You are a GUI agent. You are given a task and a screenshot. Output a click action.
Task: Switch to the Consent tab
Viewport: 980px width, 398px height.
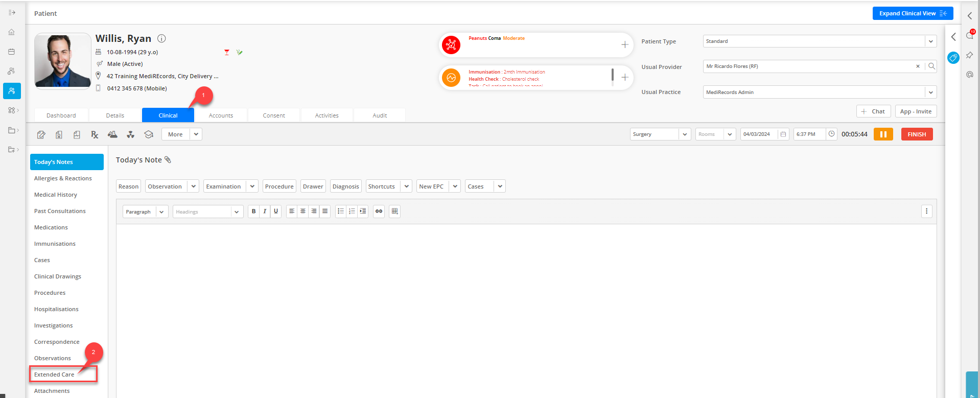(x=274, y=115)
